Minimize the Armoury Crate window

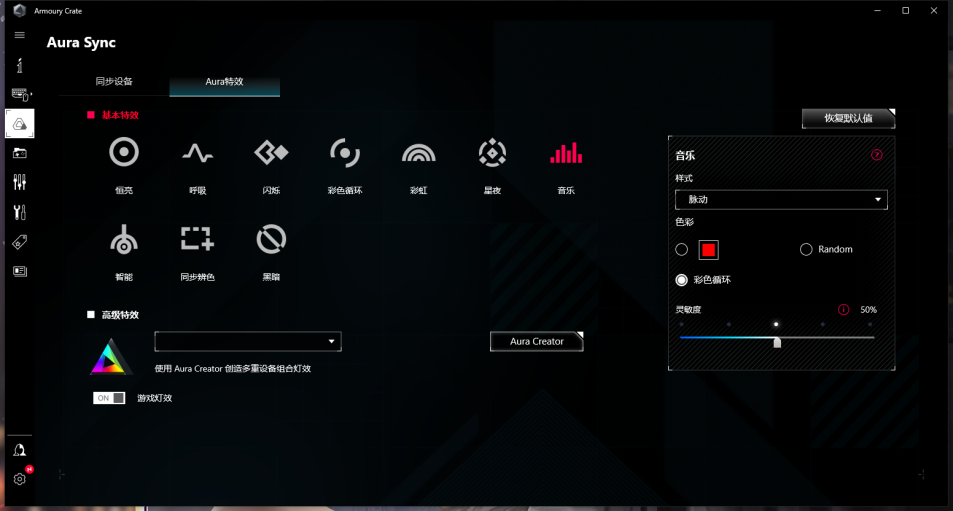[877, 10]
